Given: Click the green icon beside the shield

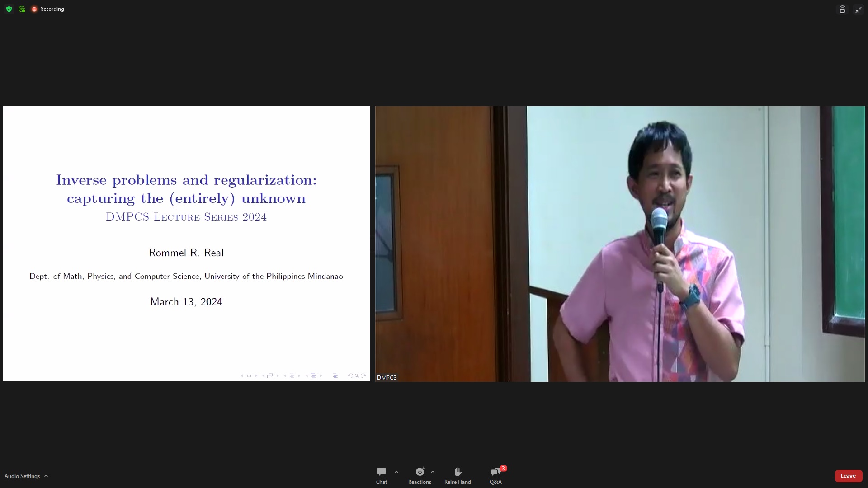Looking at the screenshot, I should (22, 9).
